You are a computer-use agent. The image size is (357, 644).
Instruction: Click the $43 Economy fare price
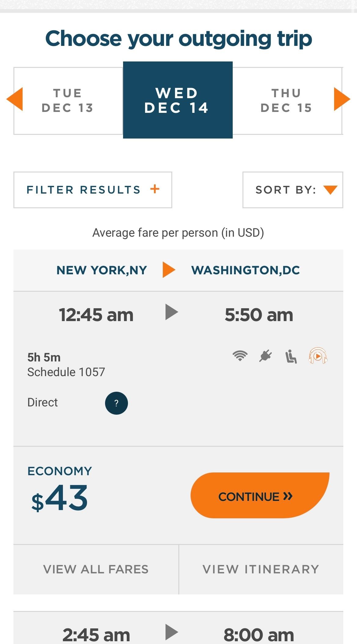tap(60, 498)
